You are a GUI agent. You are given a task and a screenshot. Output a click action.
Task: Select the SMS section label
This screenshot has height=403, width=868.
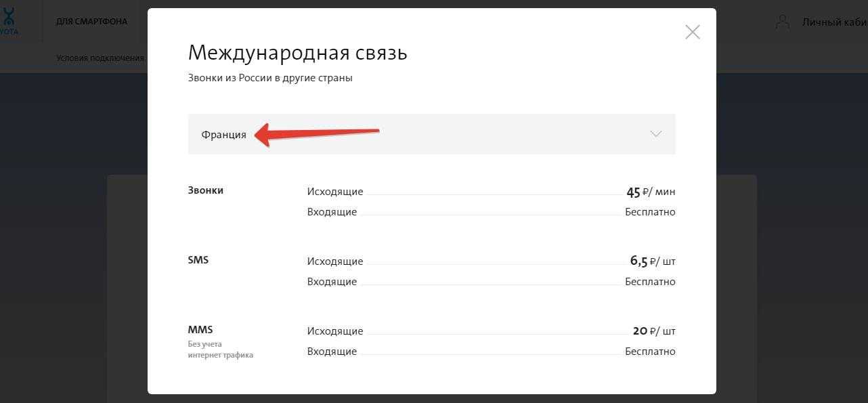click(198, 260)
